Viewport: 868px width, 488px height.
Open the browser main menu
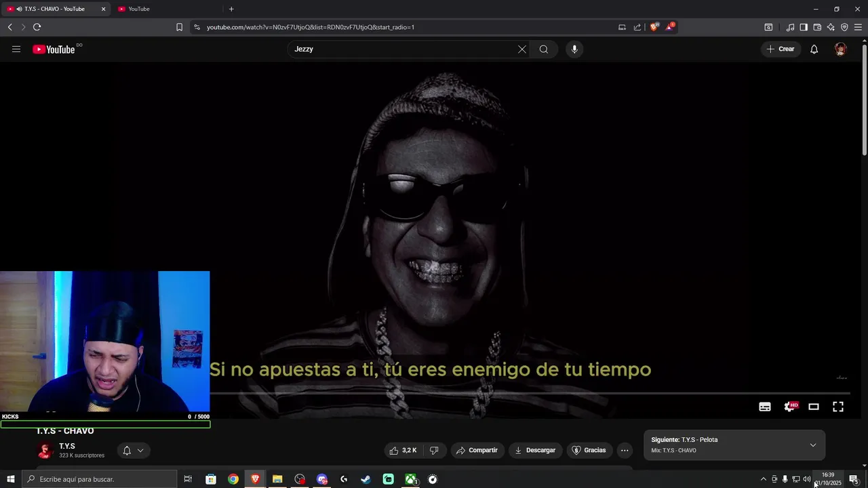(858, 27)
